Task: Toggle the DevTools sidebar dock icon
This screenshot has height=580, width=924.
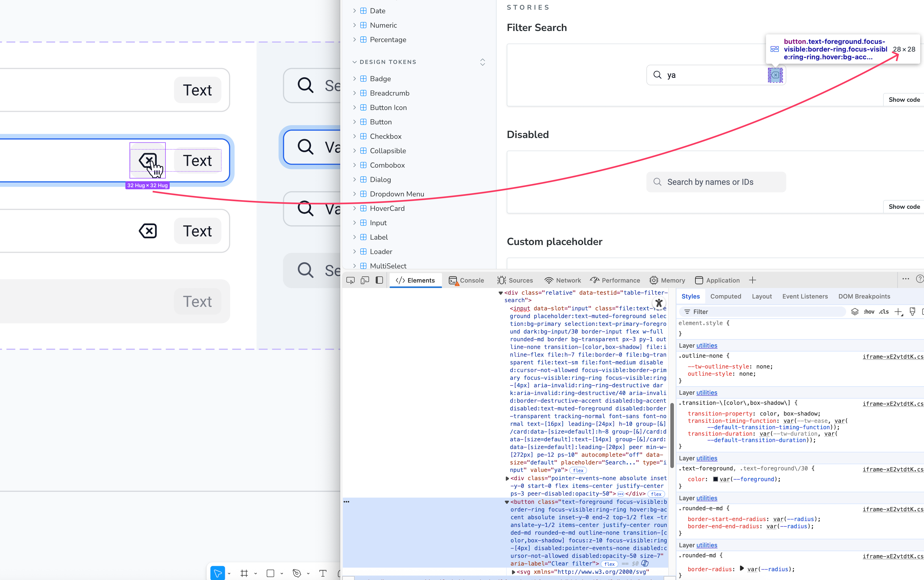Action: coord(379,280)
